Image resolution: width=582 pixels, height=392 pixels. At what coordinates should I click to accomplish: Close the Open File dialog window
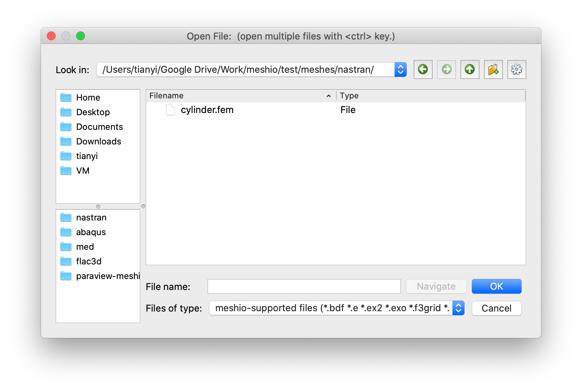click(x=51, y=36)
